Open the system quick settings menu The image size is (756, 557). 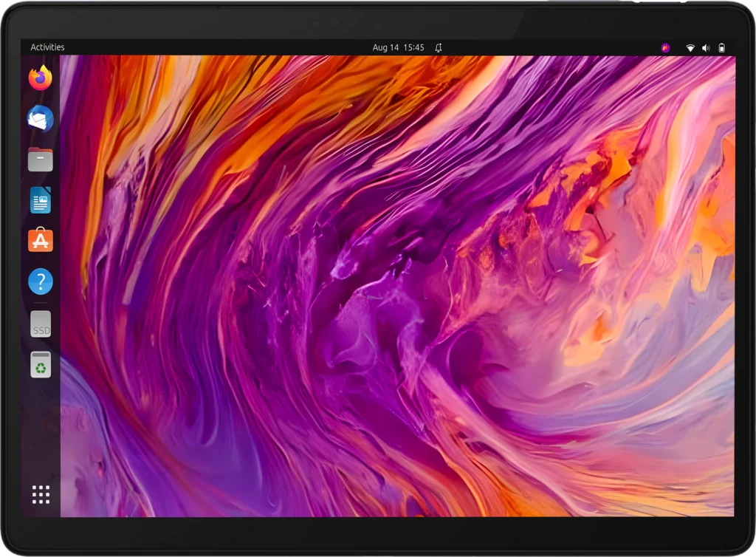[x=706, y=47]
